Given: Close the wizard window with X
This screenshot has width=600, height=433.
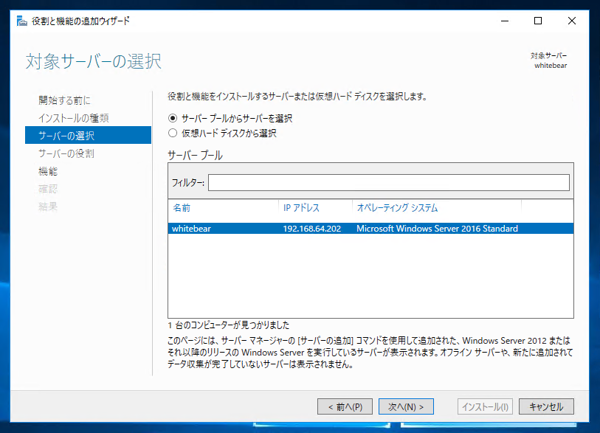Looking at the screenshot, I should click(x=572, y=21).
